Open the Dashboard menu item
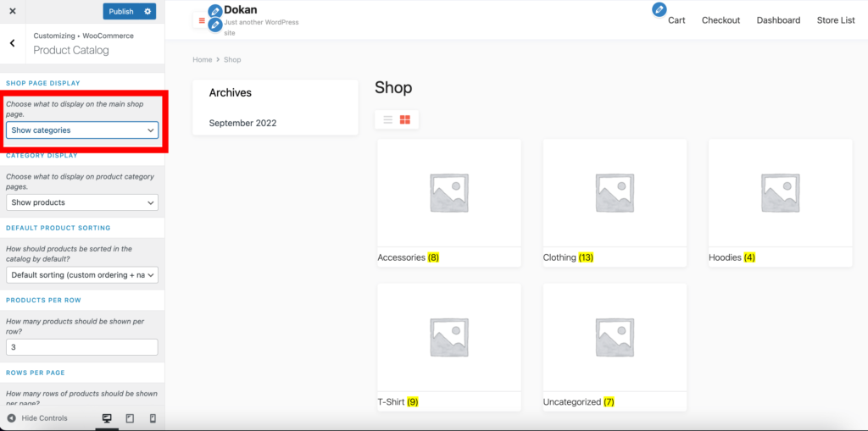Screen dimensions: 868x431 pyautogui.click(x=778, y=20)
